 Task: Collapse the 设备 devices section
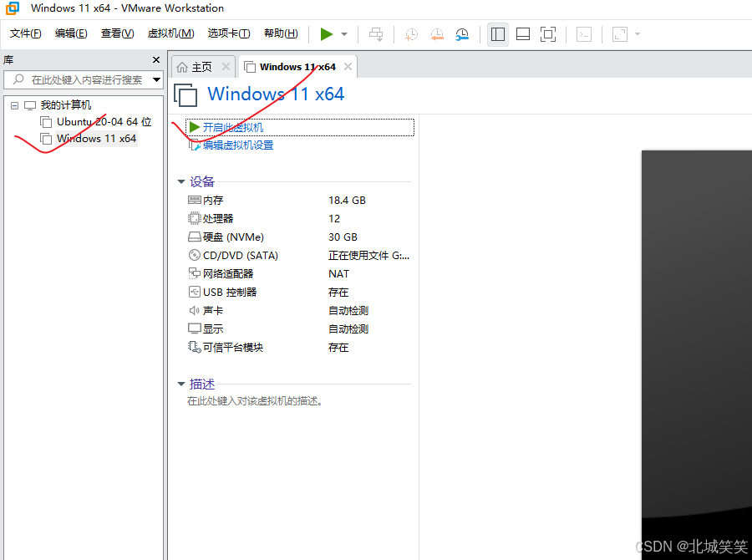[x=181, y=182]
